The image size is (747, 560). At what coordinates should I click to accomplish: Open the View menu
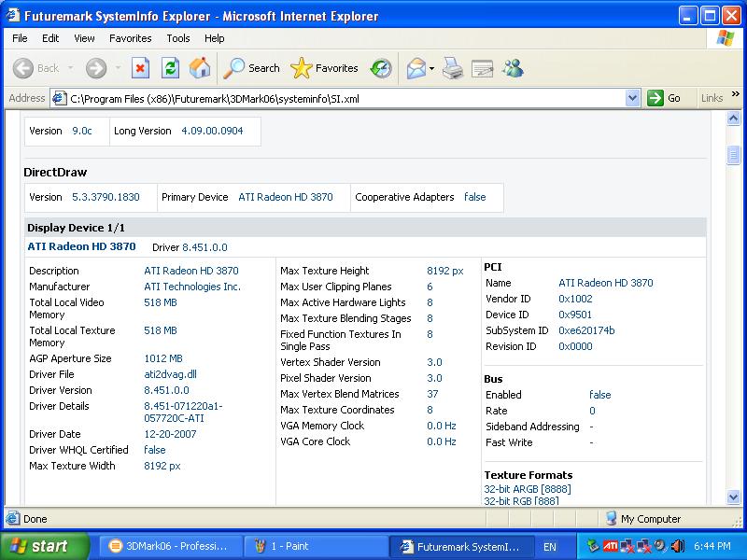coord(84,38)
